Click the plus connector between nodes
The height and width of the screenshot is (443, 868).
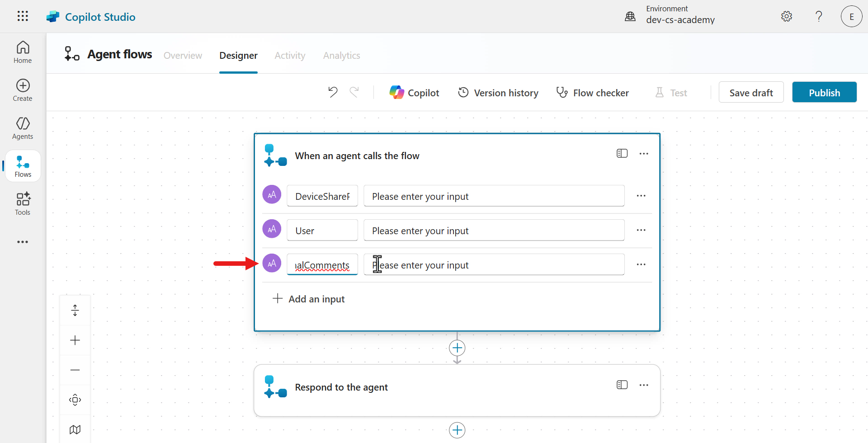point(457,348)
